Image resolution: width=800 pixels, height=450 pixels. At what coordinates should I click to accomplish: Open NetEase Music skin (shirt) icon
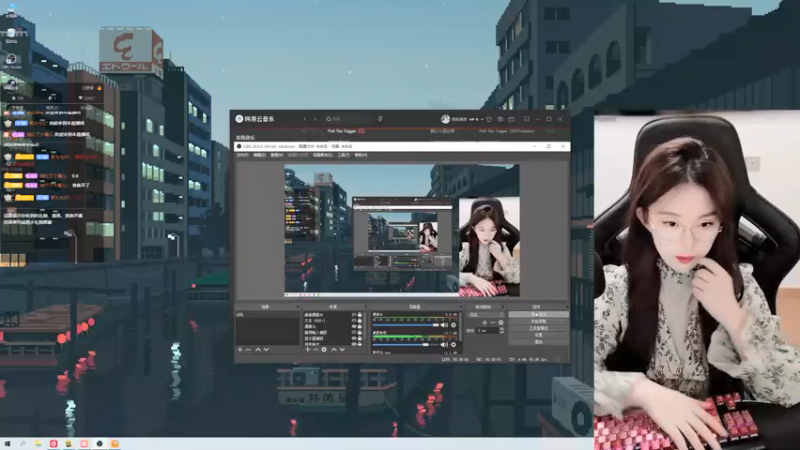489,119
